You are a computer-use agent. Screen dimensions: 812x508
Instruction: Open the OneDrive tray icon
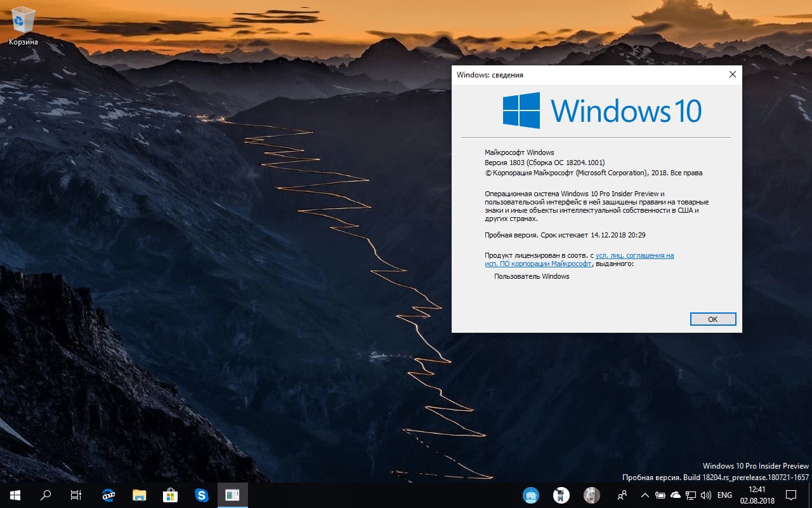(676, 495)
